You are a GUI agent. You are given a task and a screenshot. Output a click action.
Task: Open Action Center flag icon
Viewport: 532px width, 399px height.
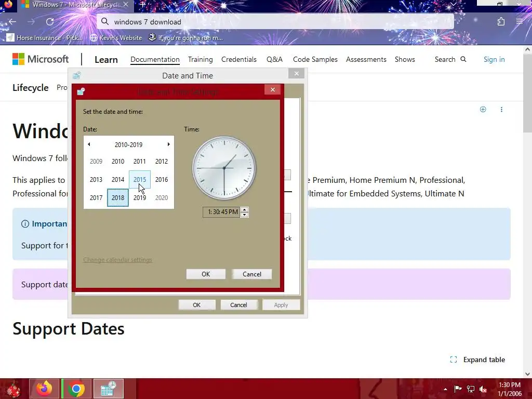458,389
